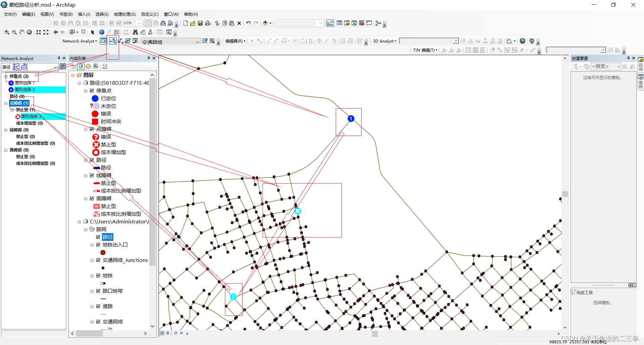Image resolution: width=644 pixels, height=345 pixels.
Task: Toggle the 线障碍 layer visibility checkbox
Action: (92, 176)
